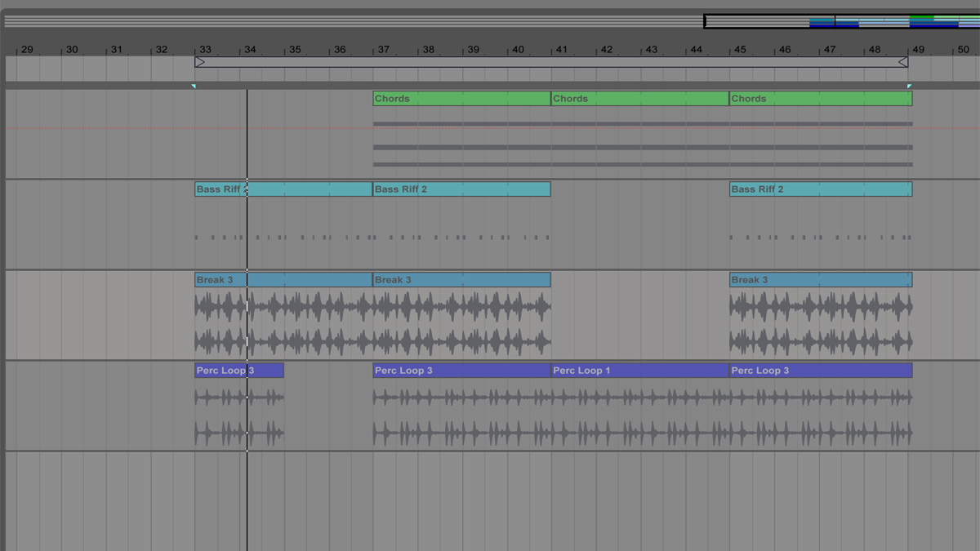980x551 pixels.
Task: Select the loop brace bar spanning bars 33 to 49
Action: point(551,62)
